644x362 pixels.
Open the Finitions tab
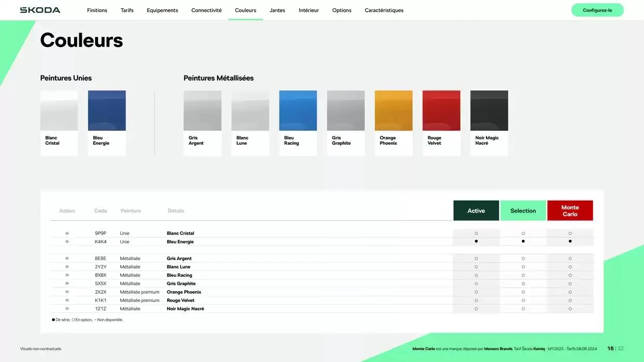click(97, 10)
